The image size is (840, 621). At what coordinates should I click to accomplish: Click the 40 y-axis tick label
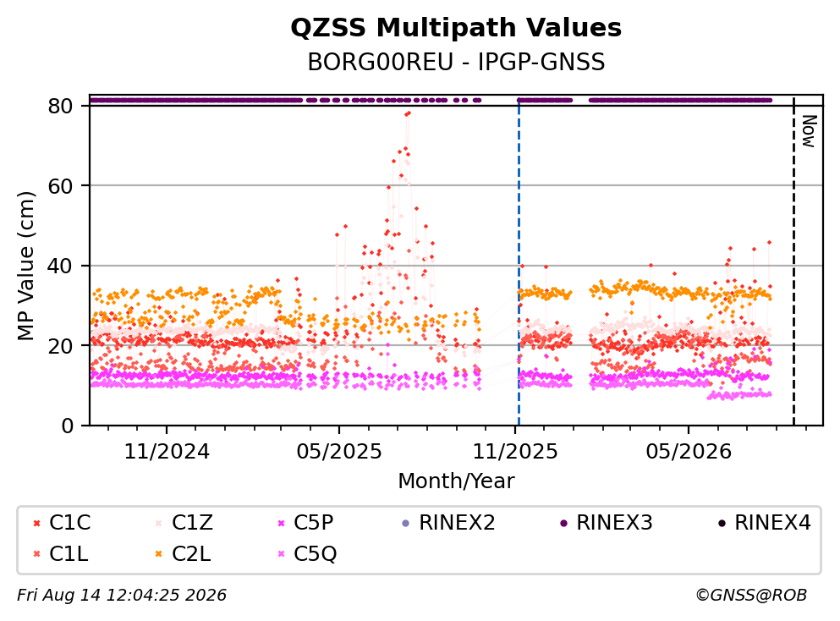[x=60, y=266]
